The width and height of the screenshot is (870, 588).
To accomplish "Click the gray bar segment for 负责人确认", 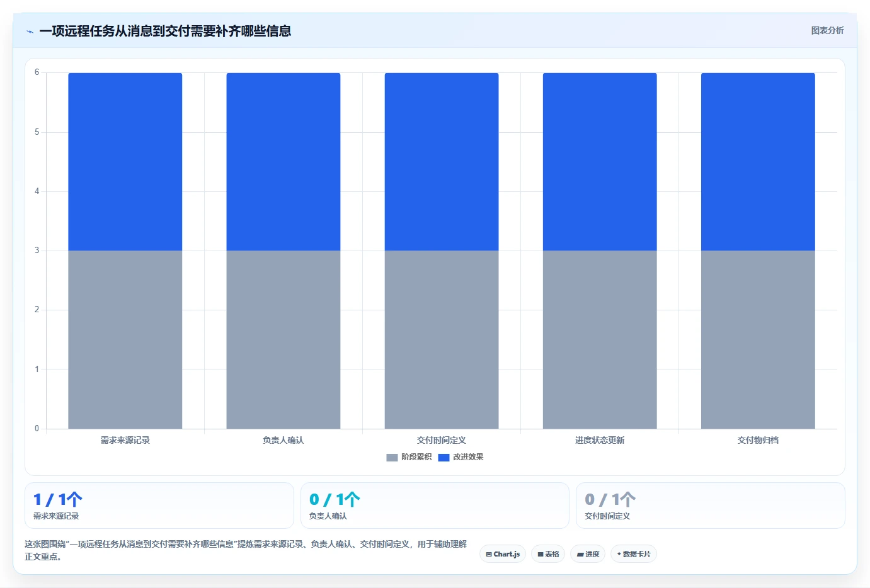I will (x=283, y=340).
